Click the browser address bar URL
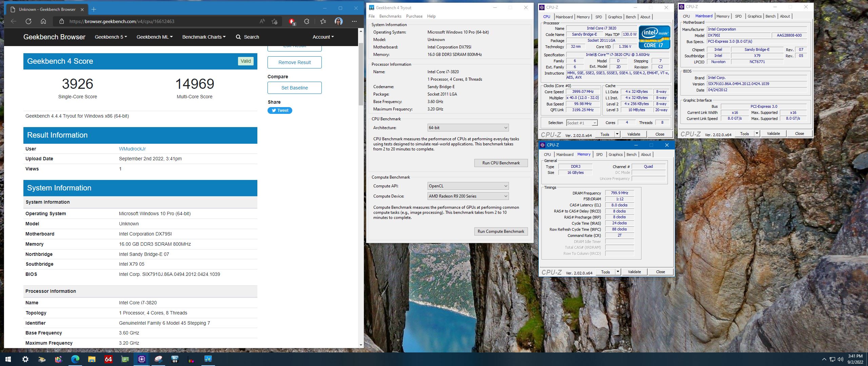This screenshot has height=366, width=868. tap(122, 21)
